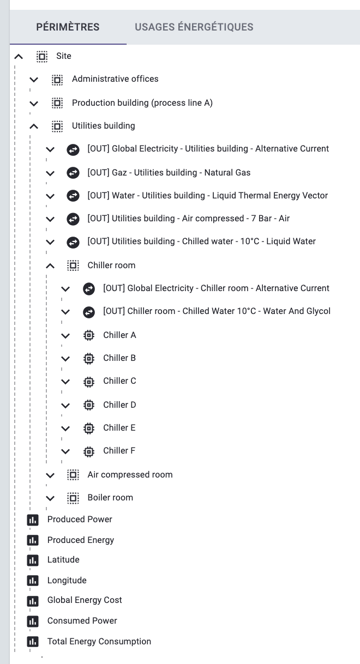
Task: Collapse the Chiller room node
Action: click(50, 266)
